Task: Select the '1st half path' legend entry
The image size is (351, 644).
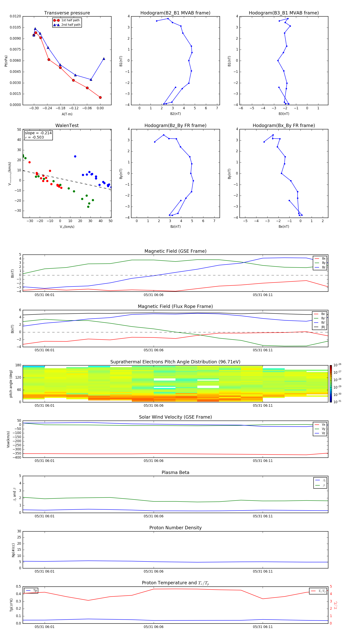Action: click(x=66, y=20)
